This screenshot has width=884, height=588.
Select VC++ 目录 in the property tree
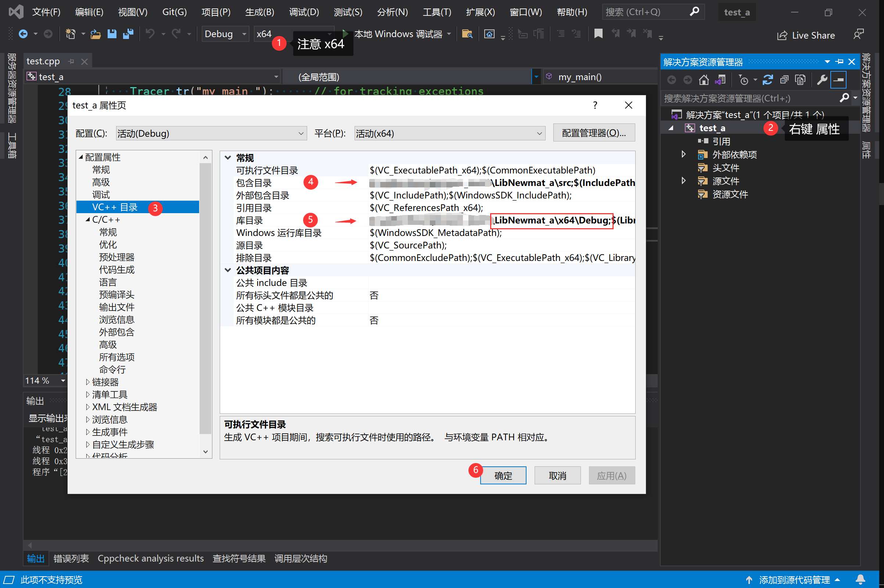pos(137,207)
